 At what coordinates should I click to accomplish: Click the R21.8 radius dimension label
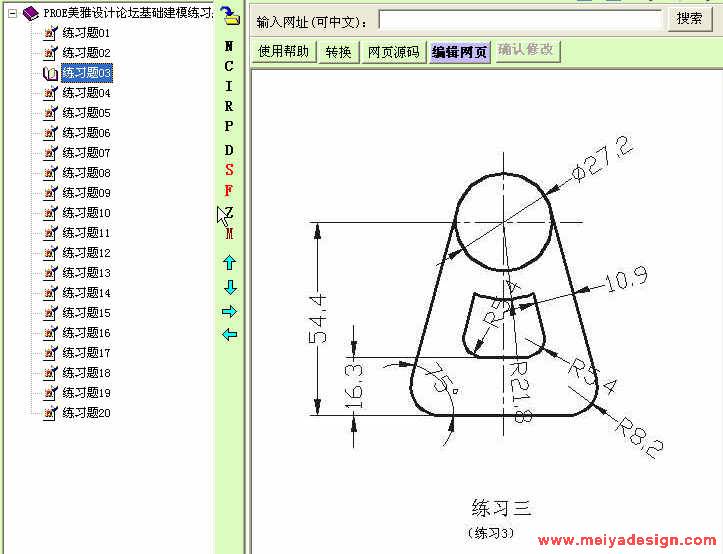click(521, 392)
